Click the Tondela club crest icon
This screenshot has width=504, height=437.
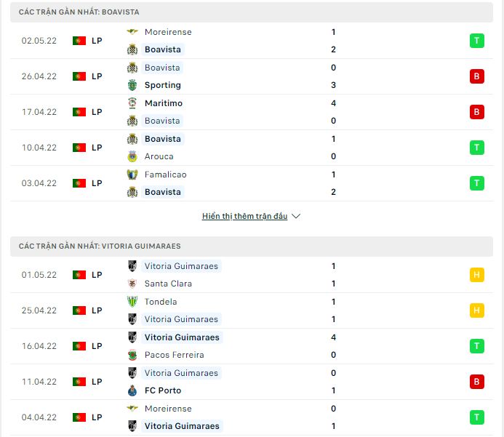[132, 302]
